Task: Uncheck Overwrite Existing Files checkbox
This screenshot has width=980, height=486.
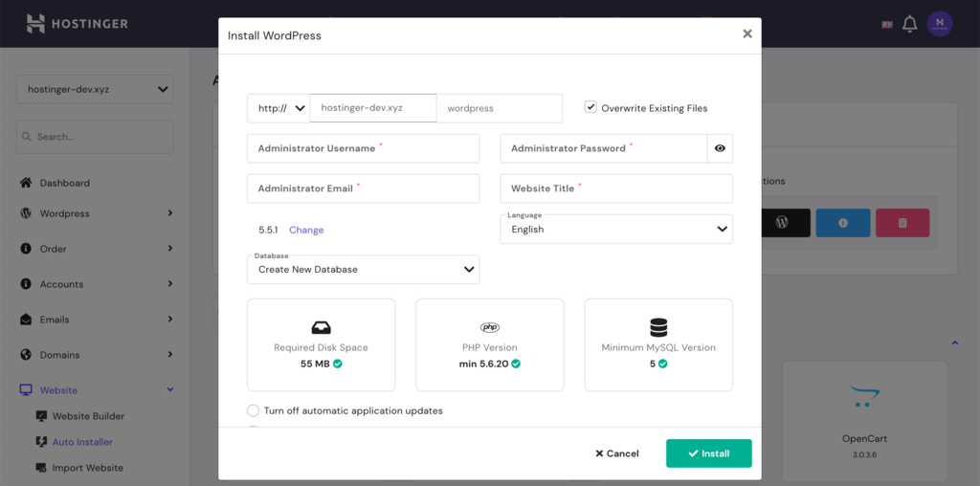Action: (590, 107)
